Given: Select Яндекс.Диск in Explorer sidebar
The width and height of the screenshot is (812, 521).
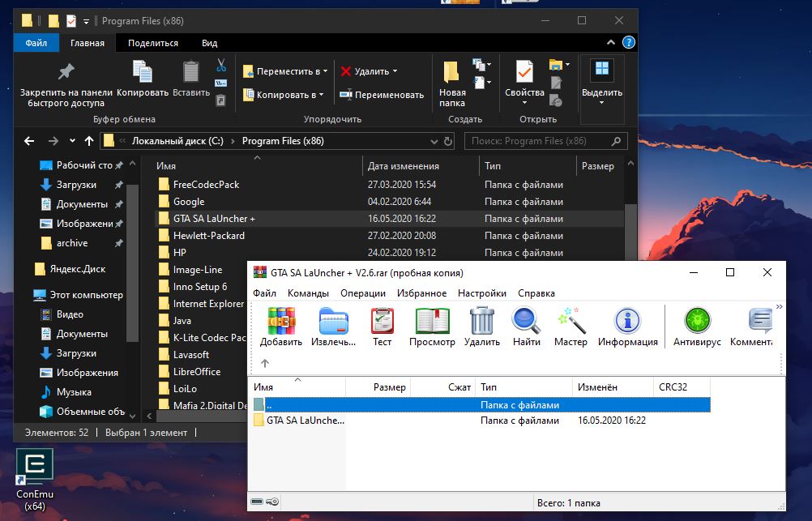Looking at the screenshot, I should [x=71, y=269].
